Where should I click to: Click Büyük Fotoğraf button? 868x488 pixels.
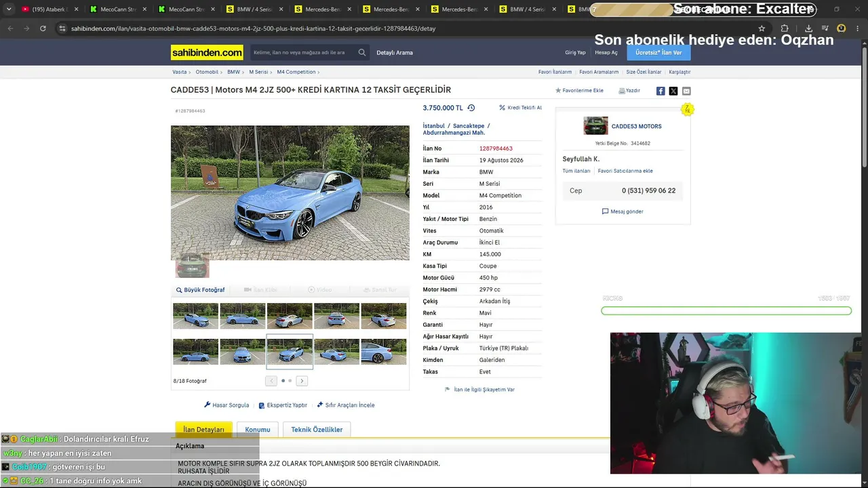pos(201,290)
